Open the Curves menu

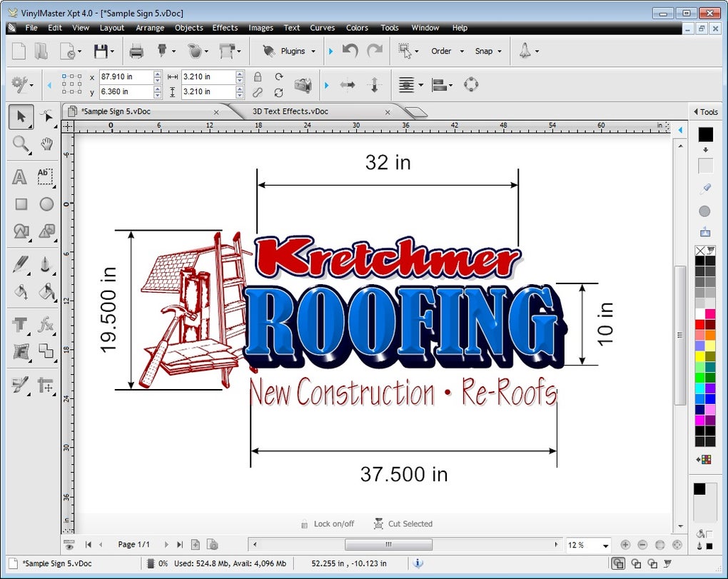pyautogui.click(x=322, y=28)
